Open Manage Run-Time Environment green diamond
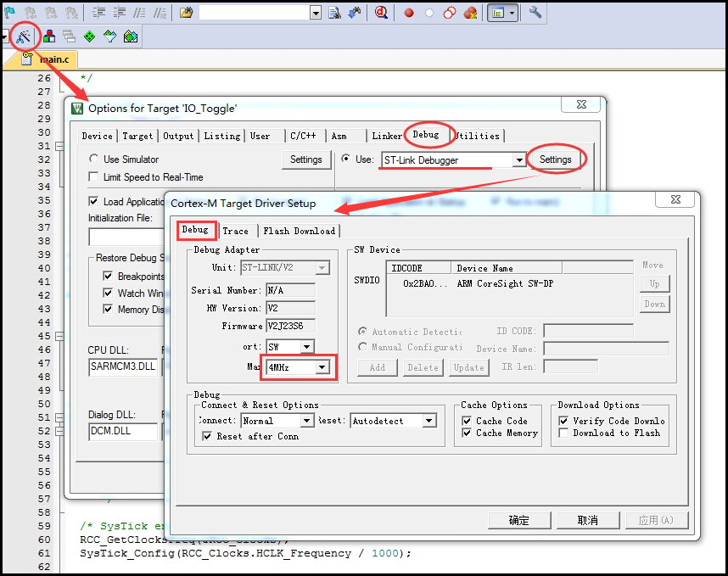 [90, 36]
